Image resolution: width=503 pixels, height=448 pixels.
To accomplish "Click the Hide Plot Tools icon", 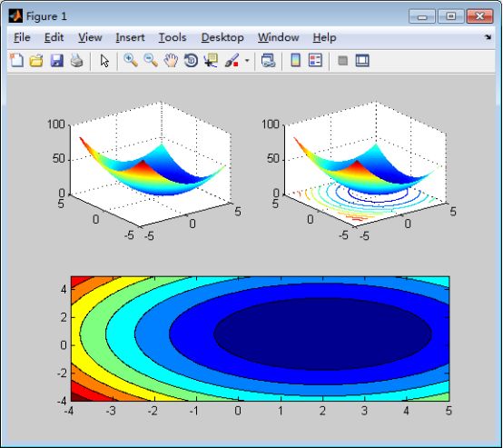I will 343,60.
